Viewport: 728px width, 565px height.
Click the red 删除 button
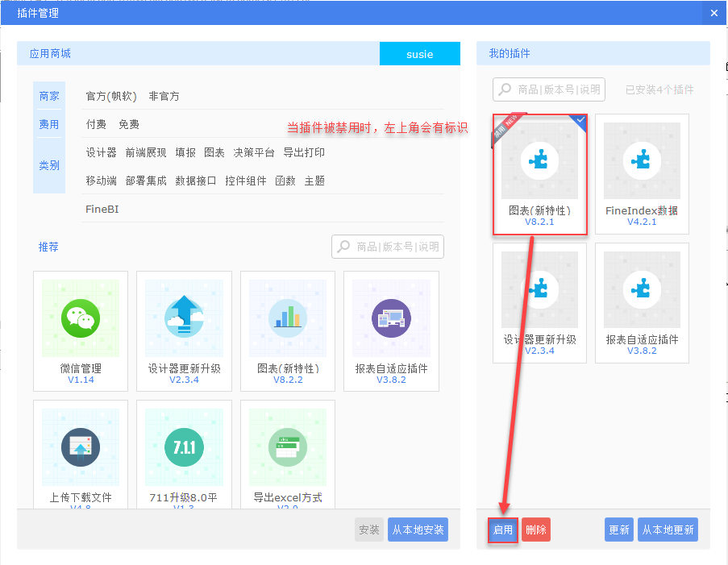tap(536, 530)
